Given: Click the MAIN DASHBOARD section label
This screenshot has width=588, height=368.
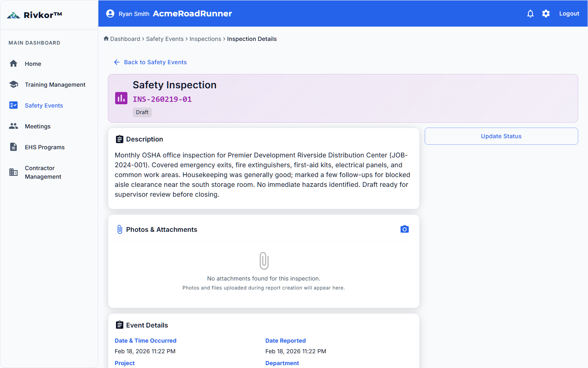Looking at the screenshot, I should click(34, 43).
